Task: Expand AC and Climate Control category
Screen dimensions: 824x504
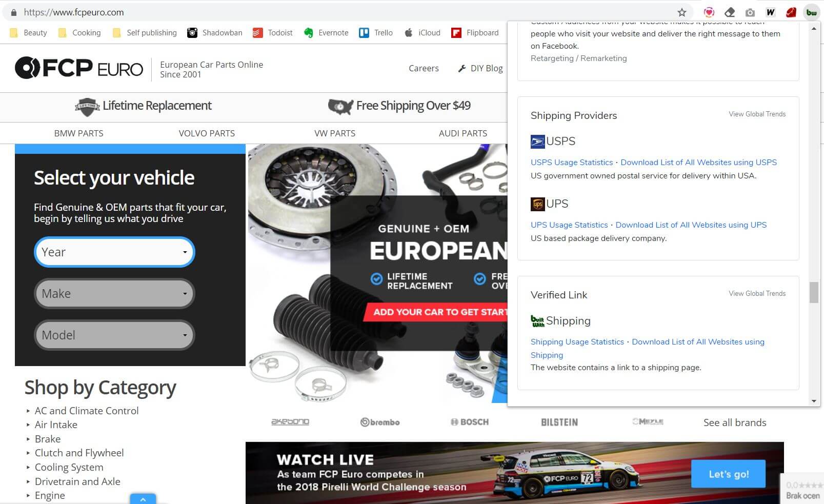Action: pyautogui.click(x=87, y=411)
